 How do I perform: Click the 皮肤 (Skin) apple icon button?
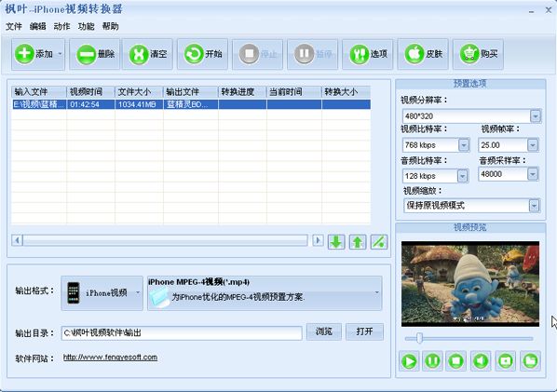[423, 54]
